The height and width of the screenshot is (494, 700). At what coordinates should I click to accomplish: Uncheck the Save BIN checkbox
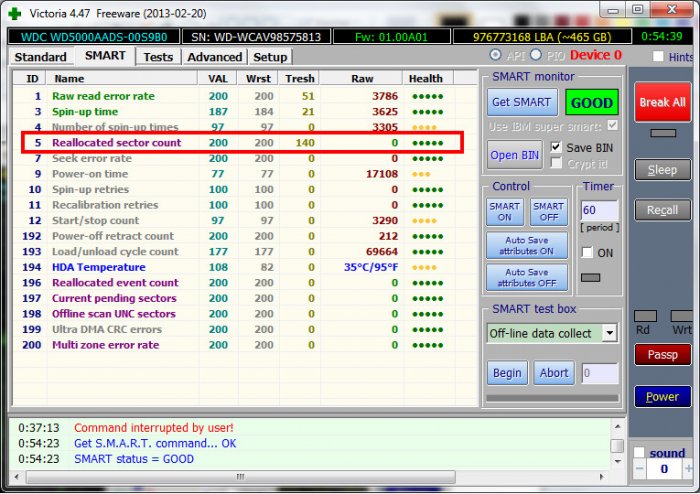(x=556, y=147)
